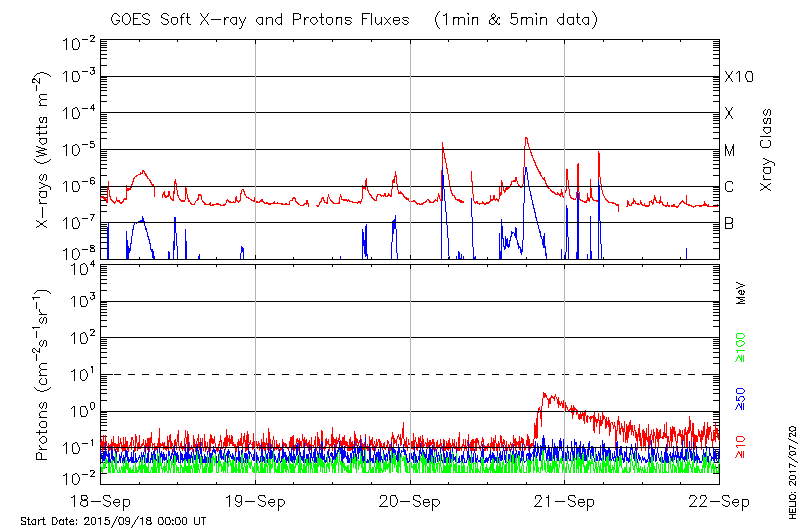This screenshot has width=800, height=530.
Task: Click the 22-Sep date tick label
Action: pyautogui.click(x=718, y=501)
